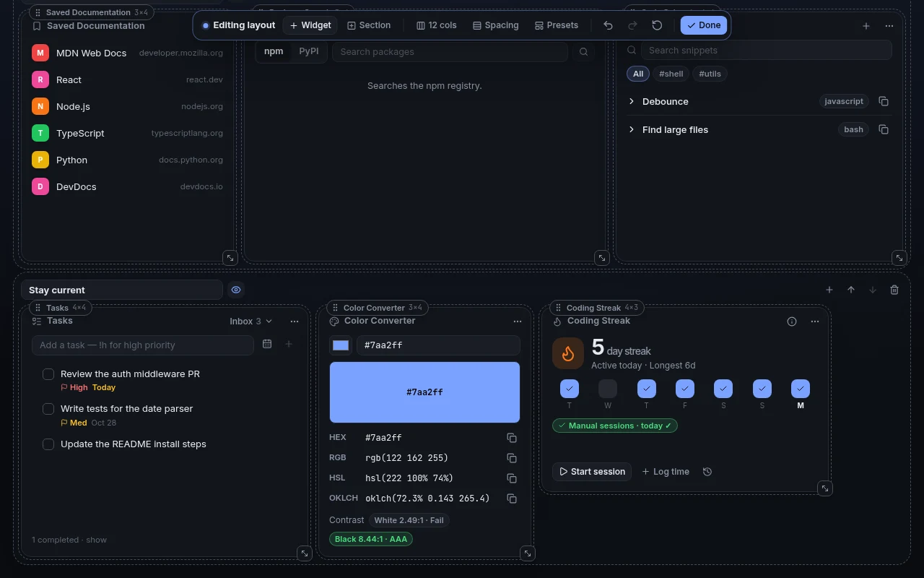Switch to the PyPI tab
The width and height of the screenshot is (924, 578).
pos(309,51)
